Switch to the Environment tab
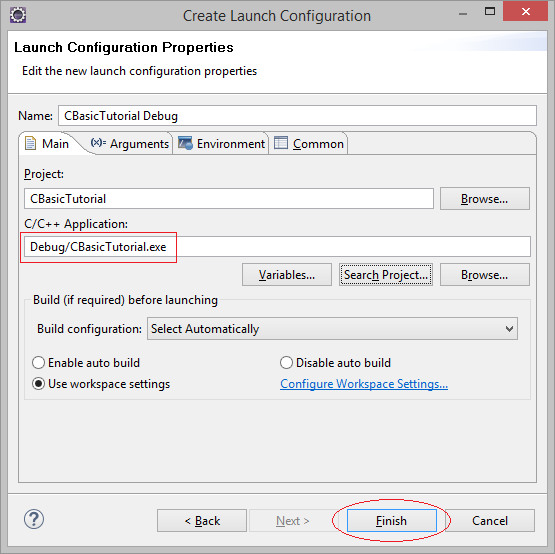This screenshot has height=554, width=555. point(221,144)
